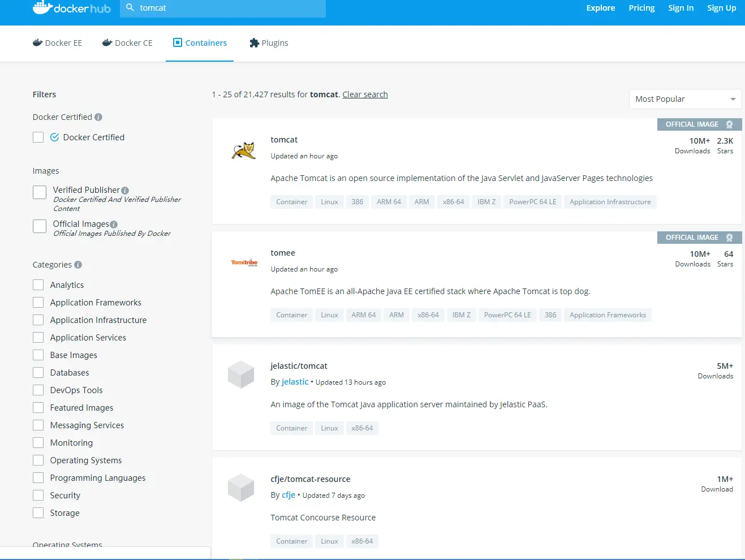Switch to the Docker EE tab
745x560 pixels.
pyautogui.click(x=57, y=43)
